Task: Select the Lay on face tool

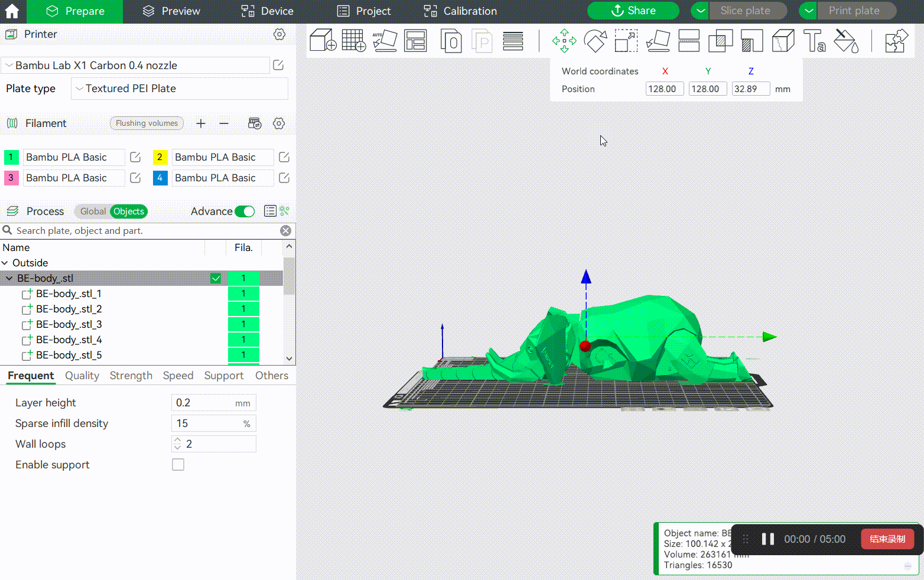Action: [x=658, y=41]
